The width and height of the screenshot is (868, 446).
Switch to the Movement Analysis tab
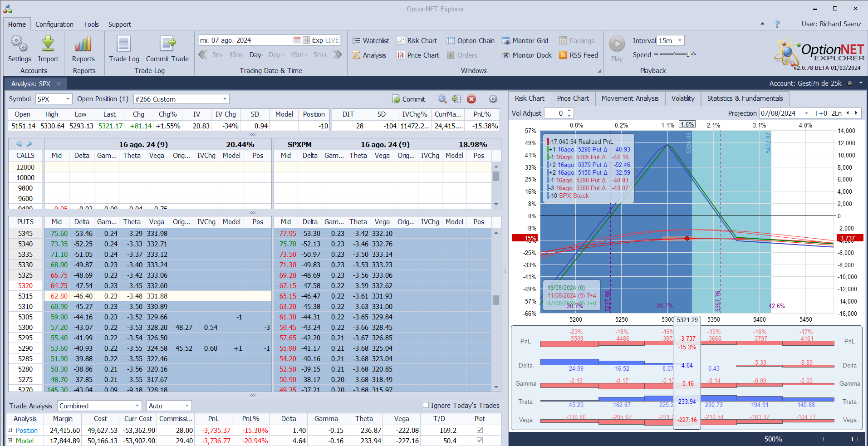click(630, 98)
